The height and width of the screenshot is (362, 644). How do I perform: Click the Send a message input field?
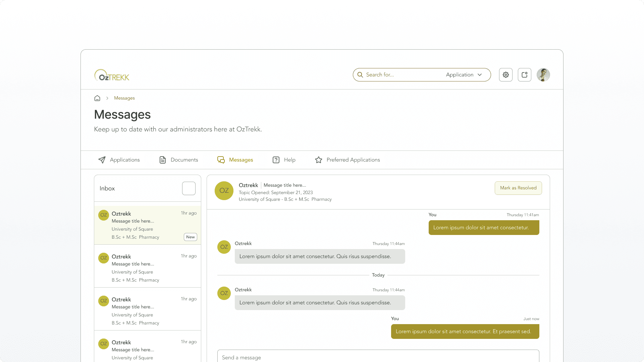(x=378, y=357)
